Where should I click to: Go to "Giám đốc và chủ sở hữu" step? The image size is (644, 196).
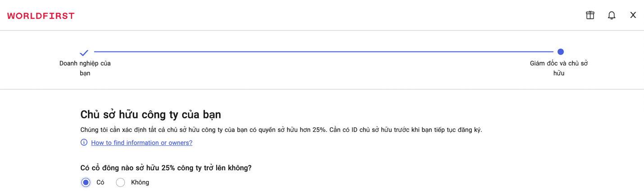tap(558, 68)
